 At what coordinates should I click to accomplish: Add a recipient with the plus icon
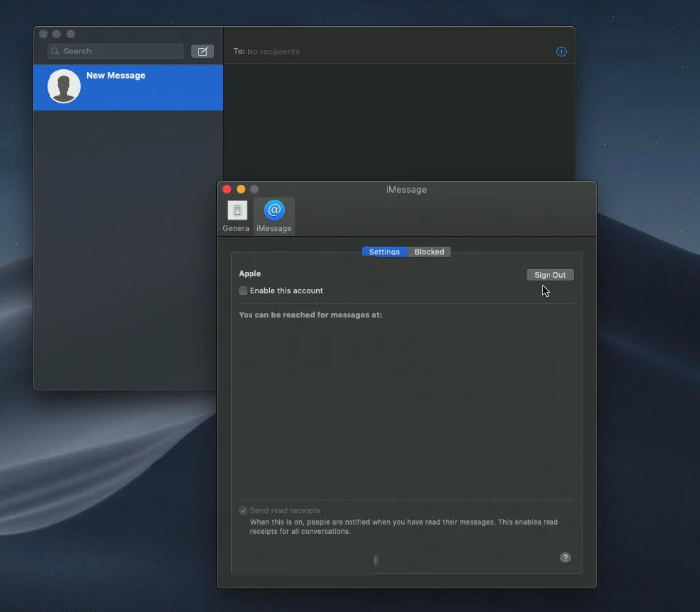click(561, 51)
